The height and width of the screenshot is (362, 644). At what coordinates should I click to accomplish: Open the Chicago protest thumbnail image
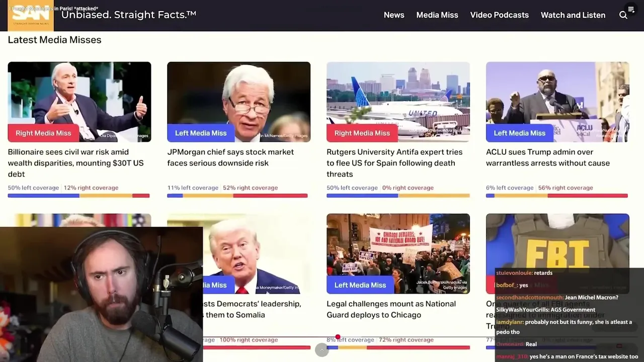click(398, 253)
